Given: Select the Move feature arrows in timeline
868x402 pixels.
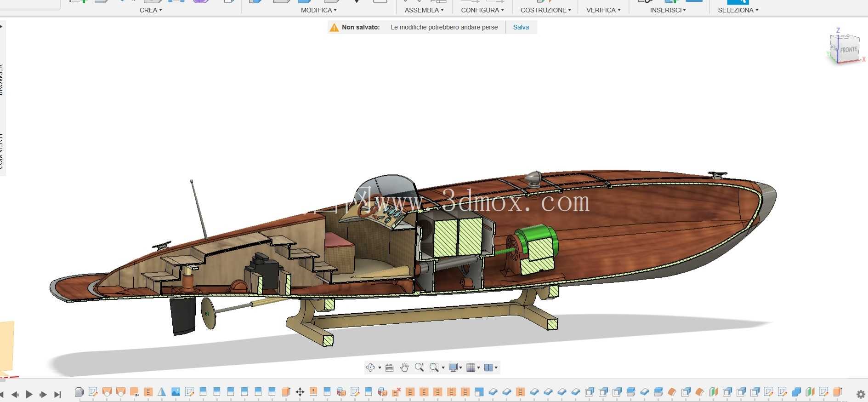Looking at the screenshot, I should coord(300,392).
